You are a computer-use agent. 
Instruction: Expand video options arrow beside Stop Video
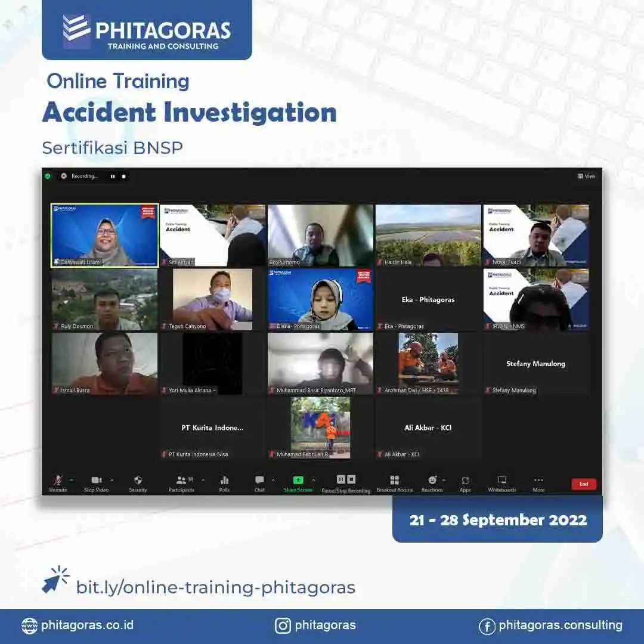point(112,479)
